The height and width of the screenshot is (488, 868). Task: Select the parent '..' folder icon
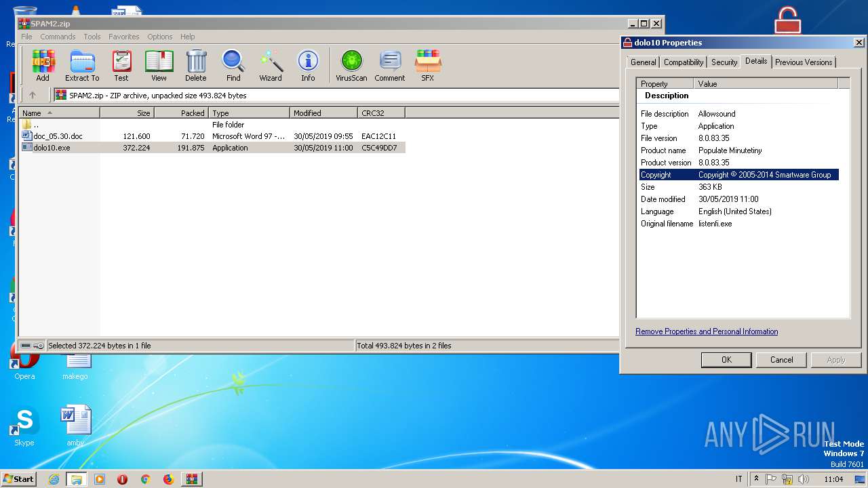coord(27,124)
